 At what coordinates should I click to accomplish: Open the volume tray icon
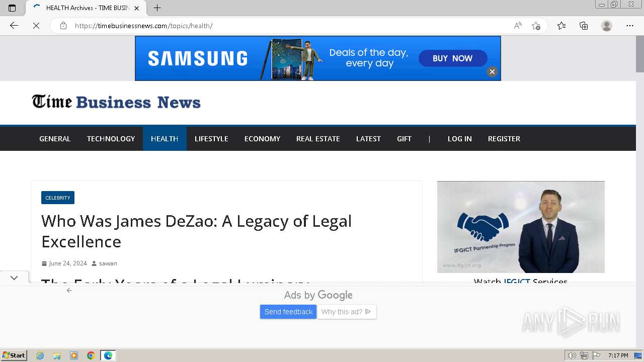coord(572,355)
